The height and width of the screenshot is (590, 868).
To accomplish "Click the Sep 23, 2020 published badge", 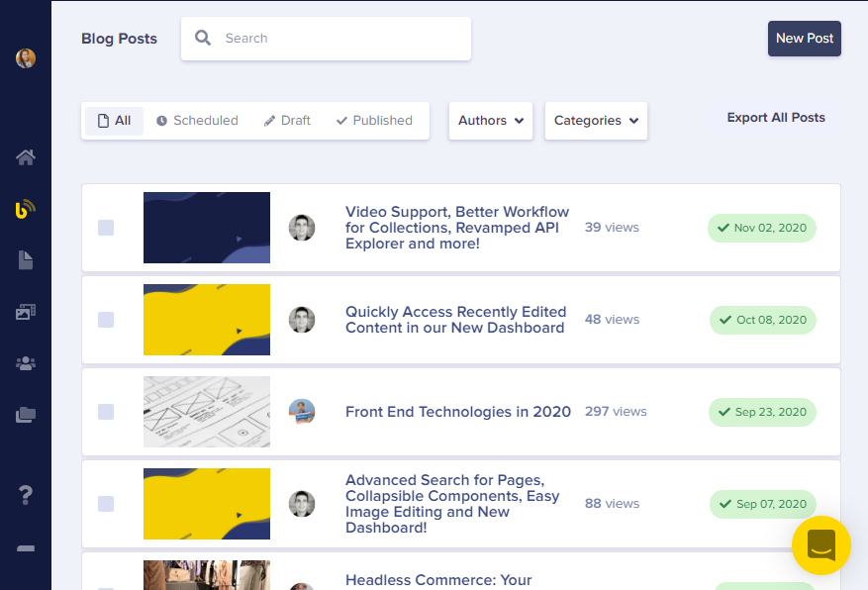I will (762, 412).
